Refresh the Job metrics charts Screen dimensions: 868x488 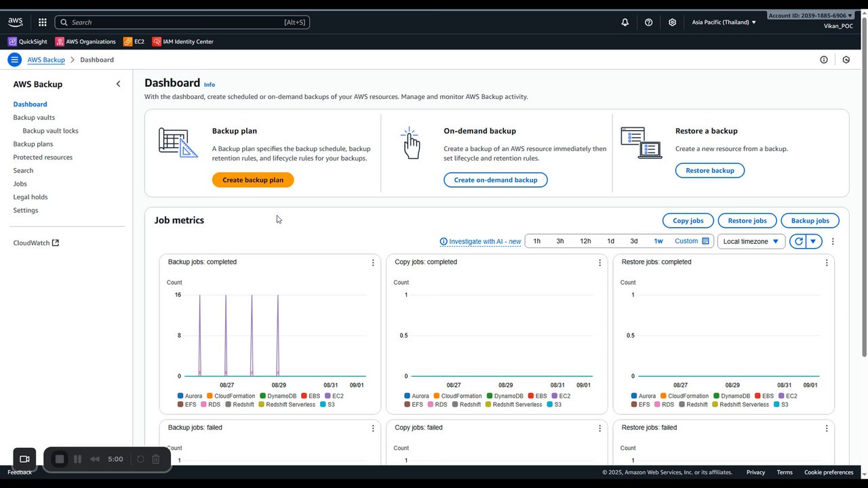click(798, 241)
